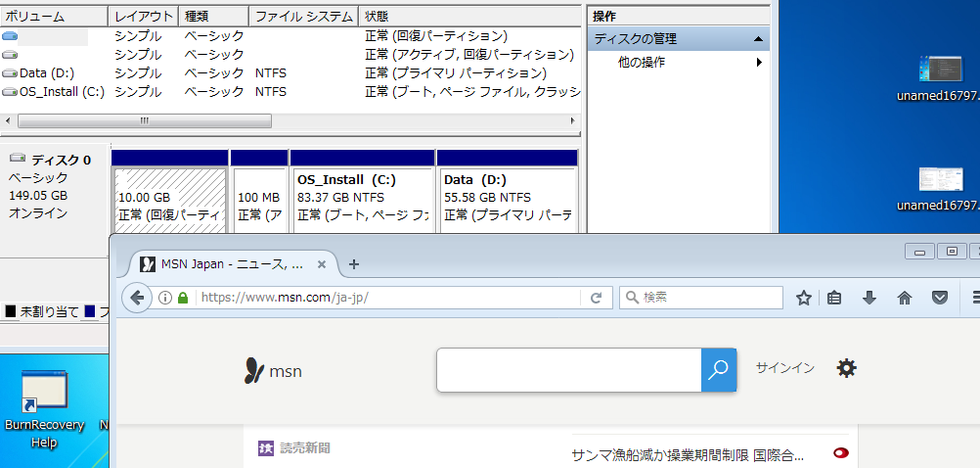Click the Firefox back arrow button

click(137, 298)
